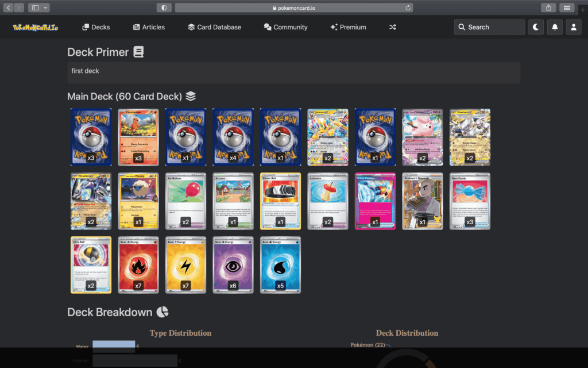This screenshot has width=588, height=368.
Task: Select the Miraidon ex card
Action: click(x=91, y=201)
